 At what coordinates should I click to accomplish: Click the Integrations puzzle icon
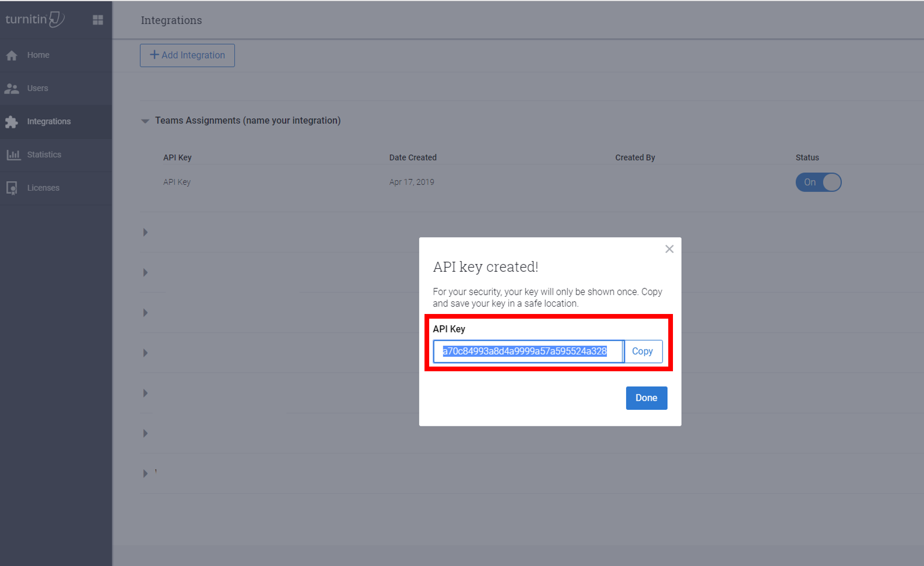click(x=12, y=121)
